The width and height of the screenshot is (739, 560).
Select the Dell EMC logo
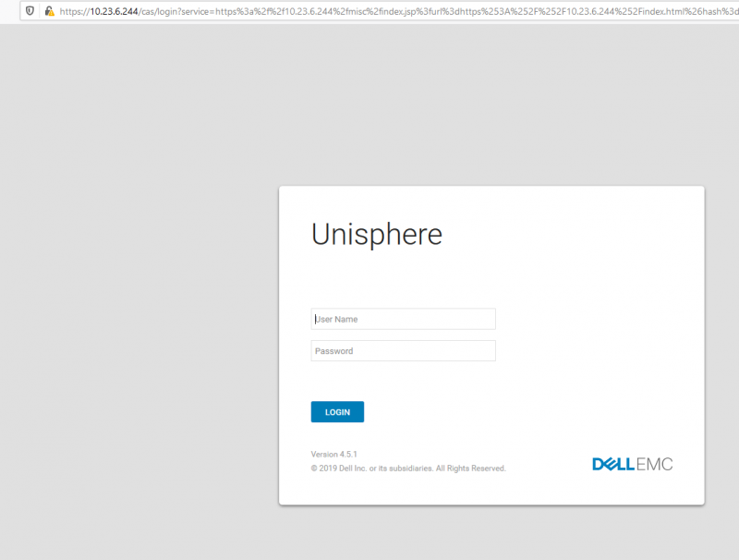pyautogui.click(x=632, y=463)
